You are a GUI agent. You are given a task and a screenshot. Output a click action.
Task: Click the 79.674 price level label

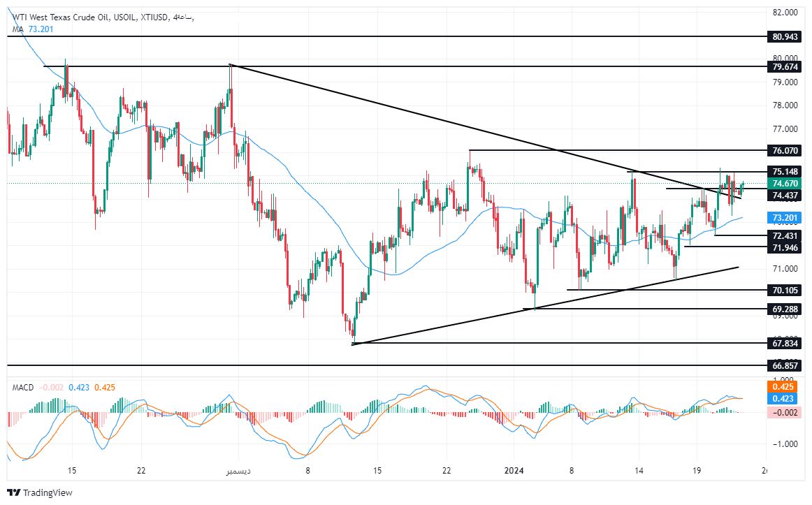point(785,67)
